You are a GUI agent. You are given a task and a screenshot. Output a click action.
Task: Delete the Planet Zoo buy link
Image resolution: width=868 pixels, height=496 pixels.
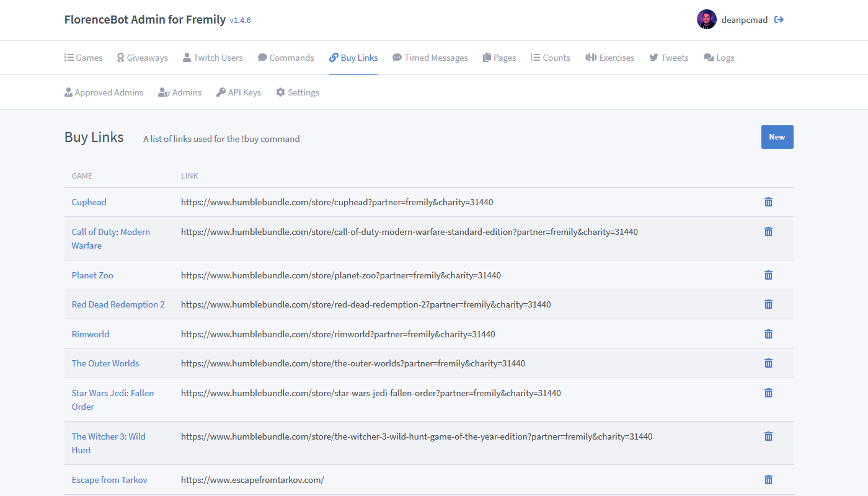tap(768, 275)
